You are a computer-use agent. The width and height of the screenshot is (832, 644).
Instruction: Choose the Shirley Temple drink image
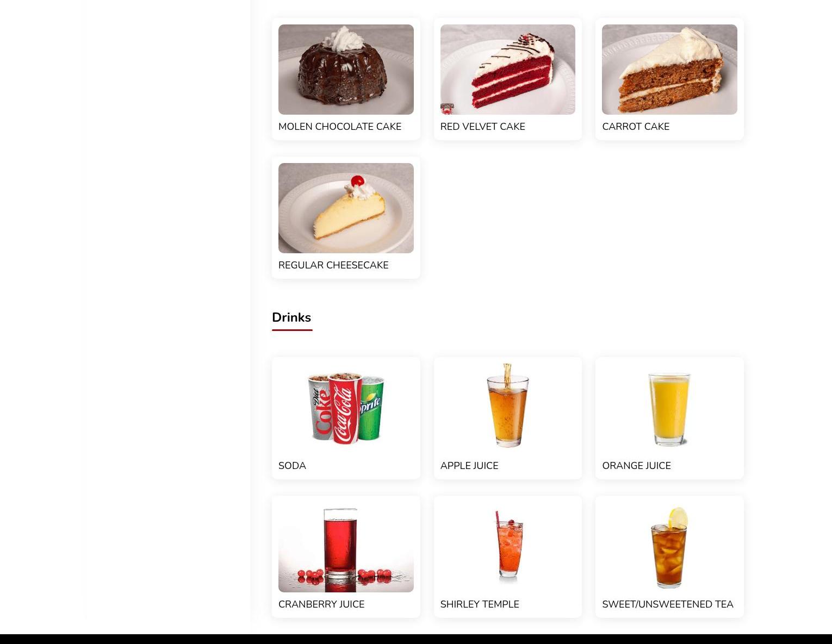pos(507,547)
